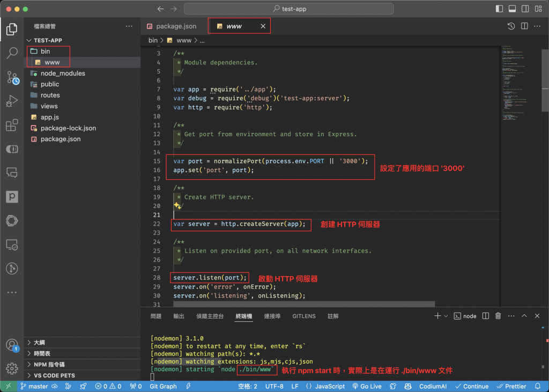Click errors and warnings count in status bar
The width and height of the screenshot is (549, 392).
[108, 387]
